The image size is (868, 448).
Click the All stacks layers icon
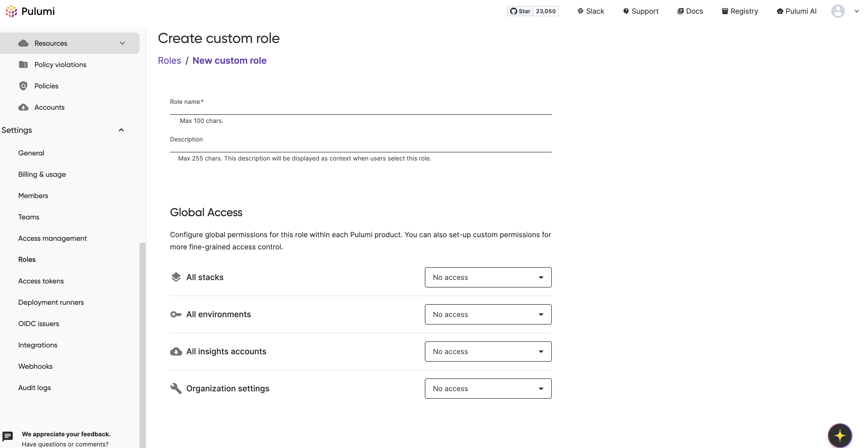176,277
